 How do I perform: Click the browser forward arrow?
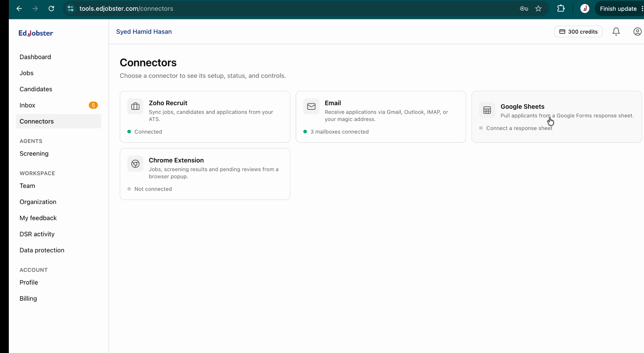pyautogui.click(x=35, y=8)
